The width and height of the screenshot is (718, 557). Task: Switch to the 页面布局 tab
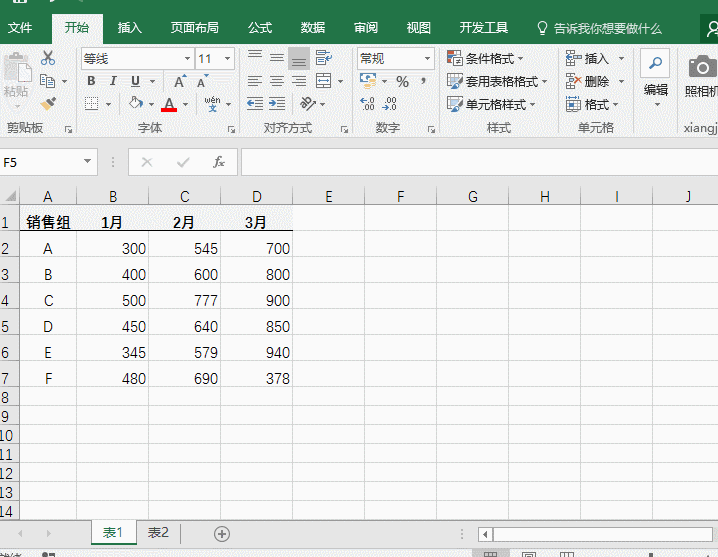click(195, 28)
